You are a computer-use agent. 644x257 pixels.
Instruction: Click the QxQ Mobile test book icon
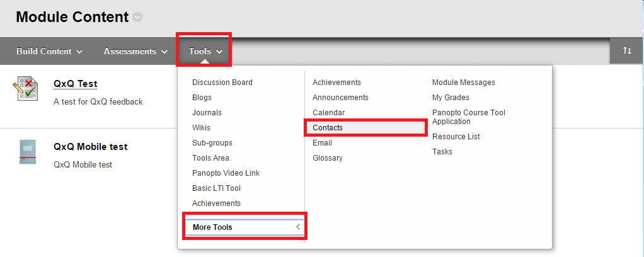28,152
